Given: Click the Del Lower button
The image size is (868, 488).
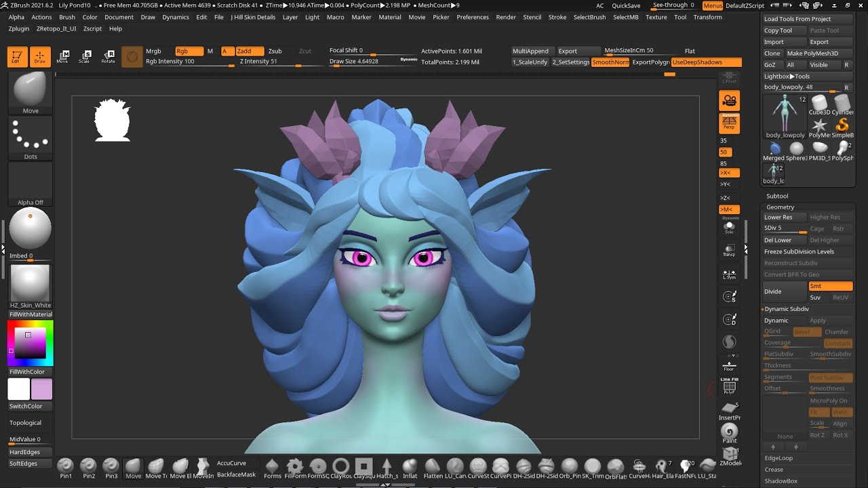Looking at the screenshot, I should coord(785,240).
